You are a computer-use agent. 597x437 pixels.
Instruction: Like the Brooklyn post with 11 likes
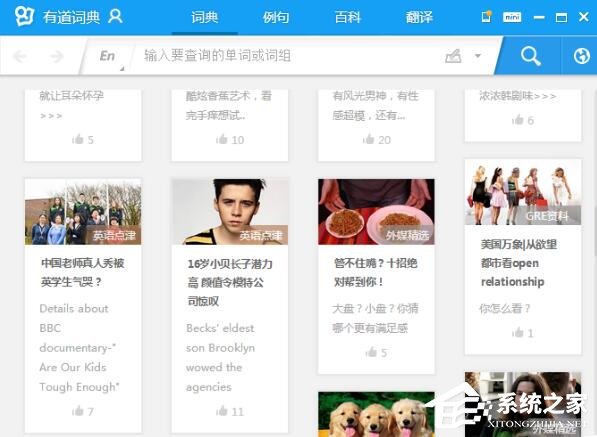230,411
